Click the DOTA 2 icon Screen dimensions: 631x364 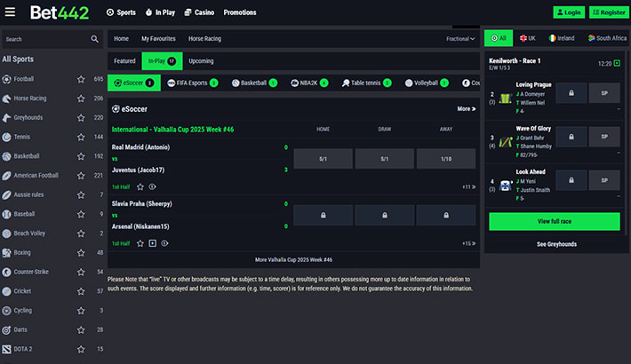click(6, 349)
